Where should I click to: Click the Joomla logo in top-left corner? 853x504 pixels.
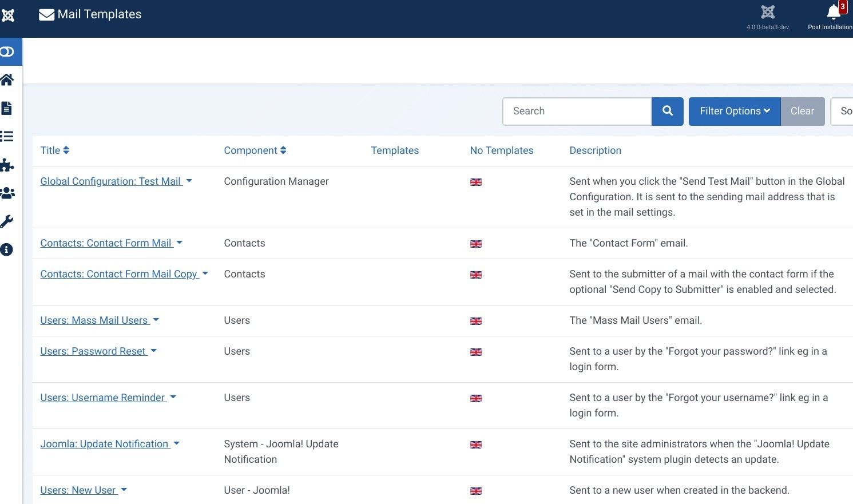click(x=8, y=15)
